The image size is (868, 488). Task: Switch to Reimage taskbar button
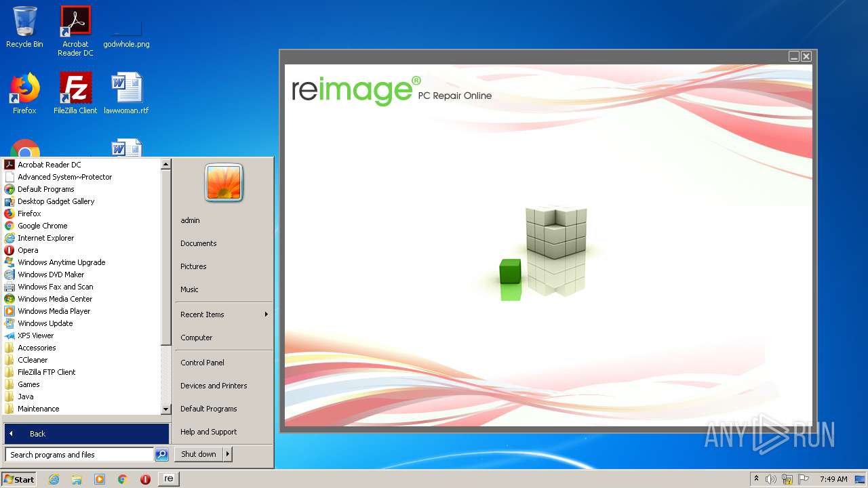tap(168, 479)
